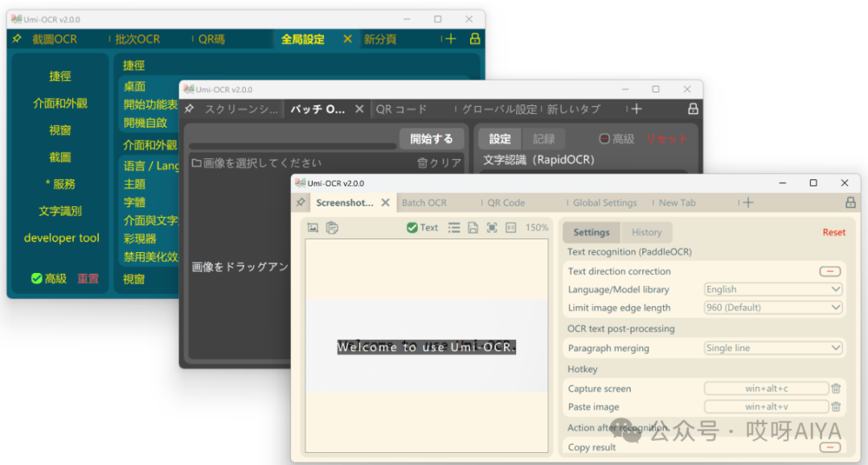Delete the Capture screen hotkey with trash icon
This screenshot has width=868, height=465.
[x=836, y=388]
